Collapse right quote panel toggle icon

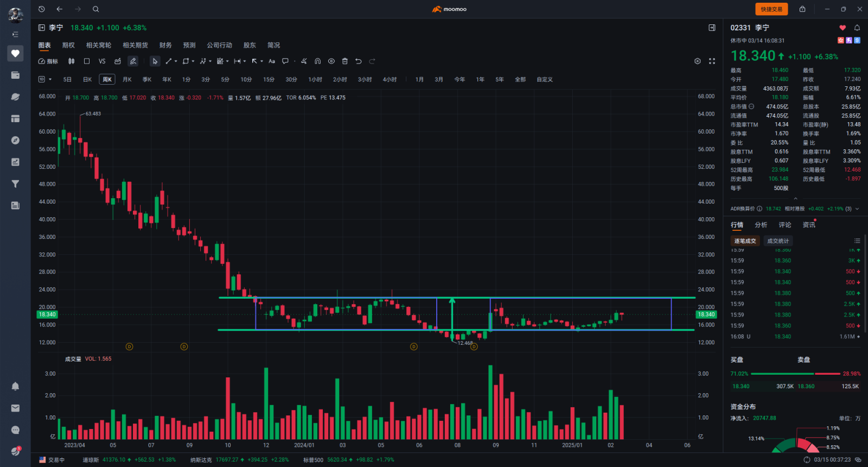[x=712, y=28]
